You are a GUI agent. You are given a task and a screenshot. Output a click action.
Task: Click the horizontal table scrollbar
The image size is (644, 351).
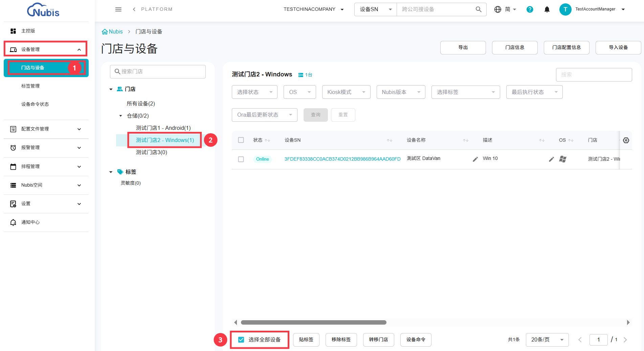click(313, 323)
